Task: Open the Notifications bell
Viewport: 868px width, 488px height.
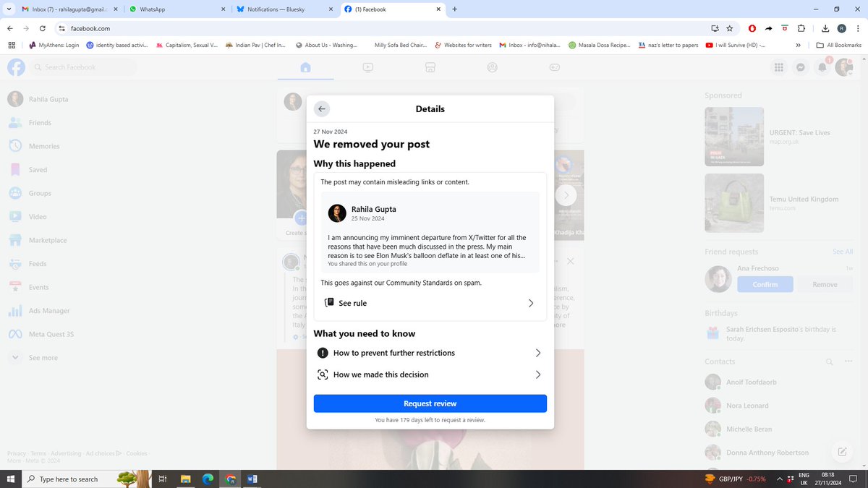Action: coord(822,67)
